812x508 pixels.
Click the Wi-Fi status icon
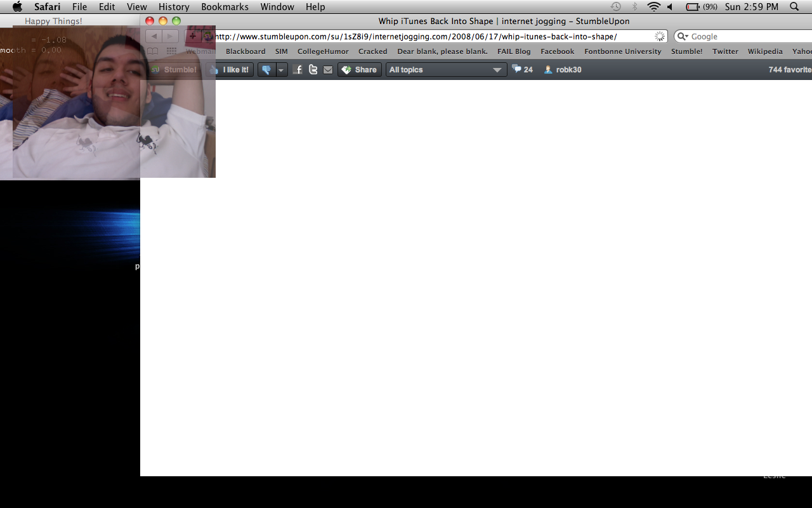point(653,7)
